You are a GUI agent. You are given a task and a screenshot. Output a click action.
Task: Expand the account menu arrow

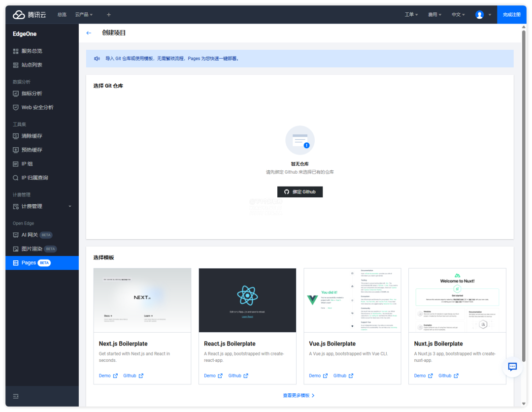coord(490,15)
